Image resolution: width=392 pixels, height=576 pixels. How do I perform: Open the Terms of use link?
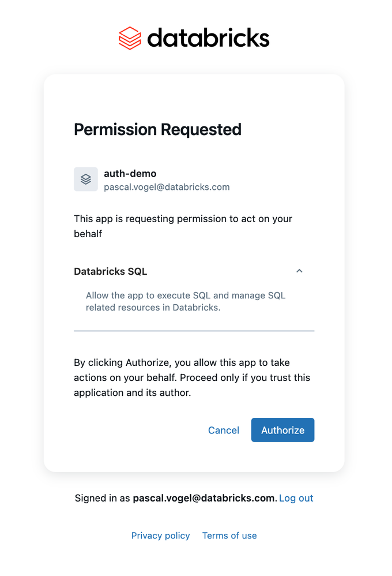coord(229,536)
